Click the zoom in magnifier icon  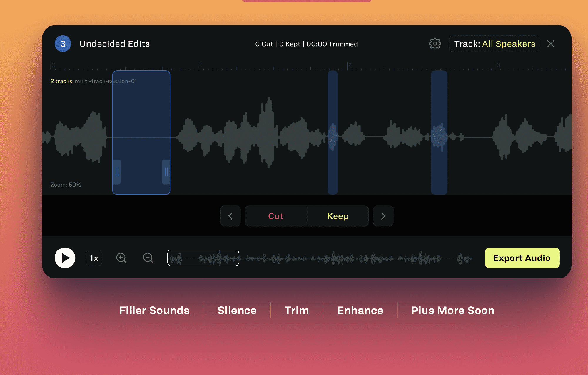[x=121, y=258]
